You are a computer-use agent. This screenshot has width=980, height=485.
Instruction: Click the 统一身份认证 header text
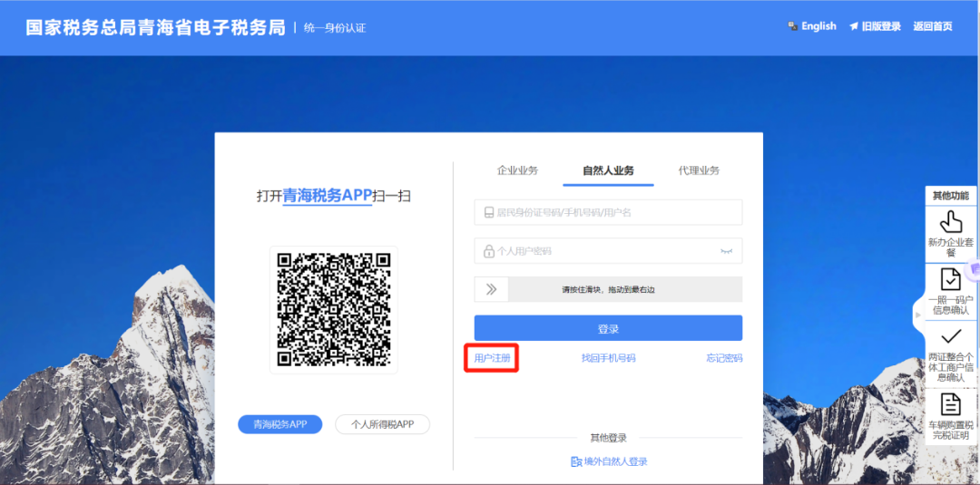tap(335, 28)
